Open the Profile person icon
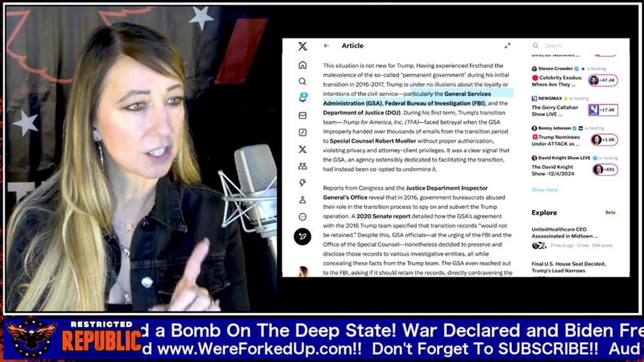Screen dimensions: 644x362 click(302, 200)
